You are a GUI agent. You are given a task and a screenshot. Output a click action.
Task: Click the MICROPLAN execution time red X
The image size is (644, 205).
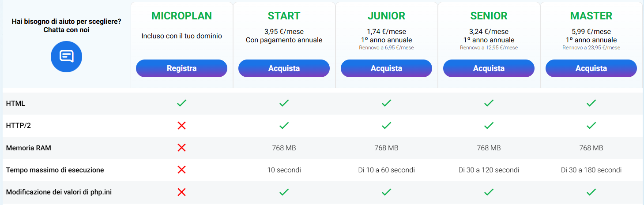pyautogui.click(x=181, y=170)
